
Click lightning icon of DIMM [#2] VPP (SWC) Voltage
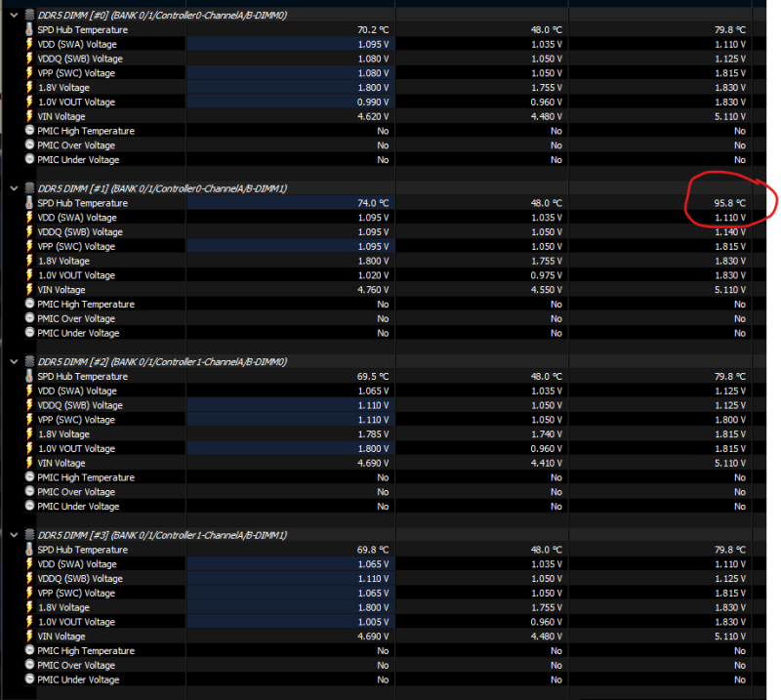tap(29, 420)
